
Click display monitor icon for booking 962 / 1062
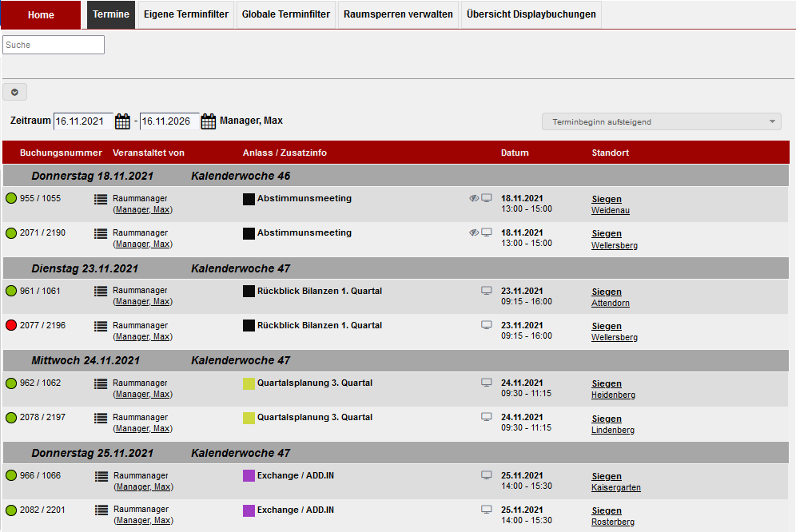(x=487, y=383)
